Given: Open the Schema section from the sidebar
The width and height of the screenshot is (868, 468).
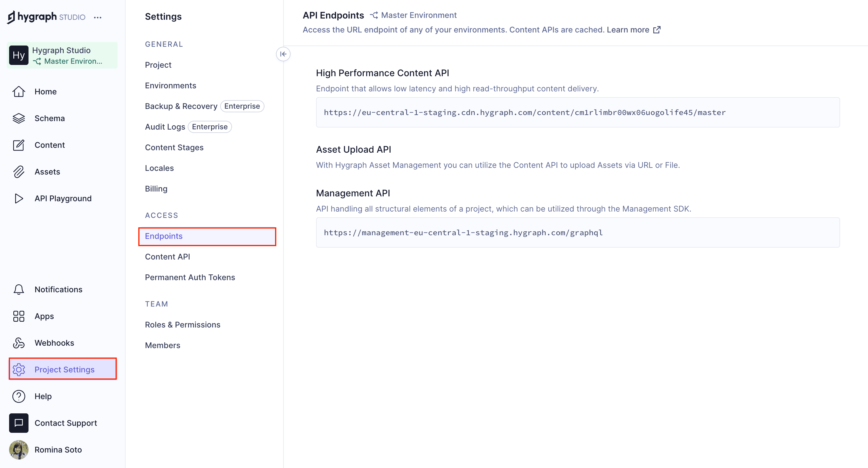Looking at the screenshot, I should (x=49, y=118).
